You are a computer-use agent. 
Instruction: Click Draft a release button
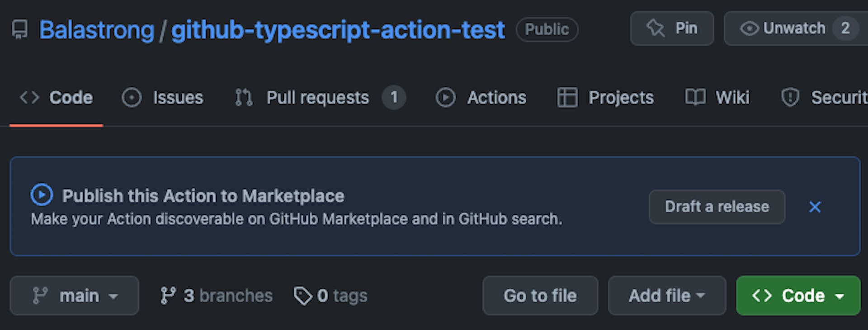tap(717, 207)
